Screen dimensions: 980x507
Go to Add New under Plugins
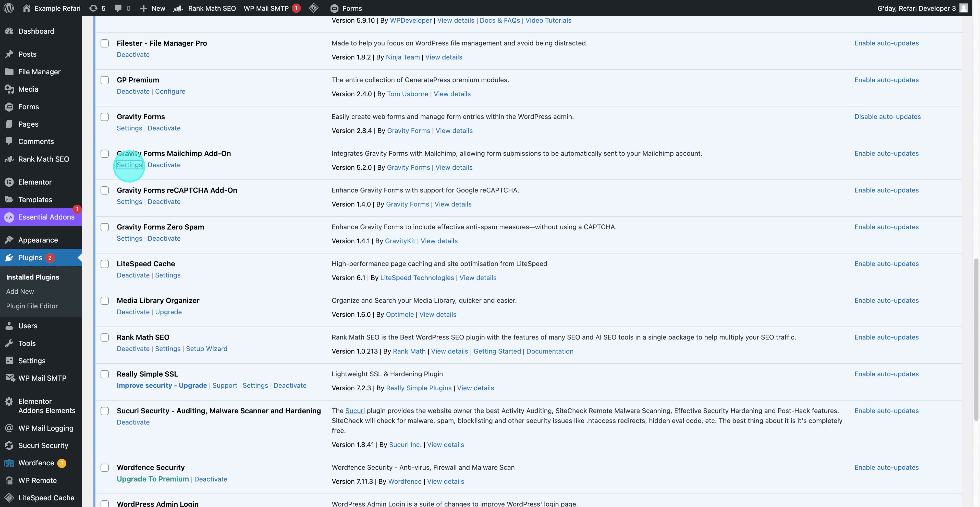[x=20, y=292]
